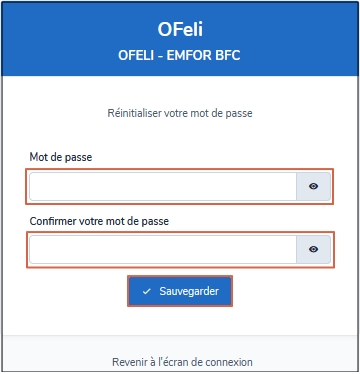Go back via Revenir à l'écran de connexion
The width and height of the screenshot is (360, 374).
point(182,362)
